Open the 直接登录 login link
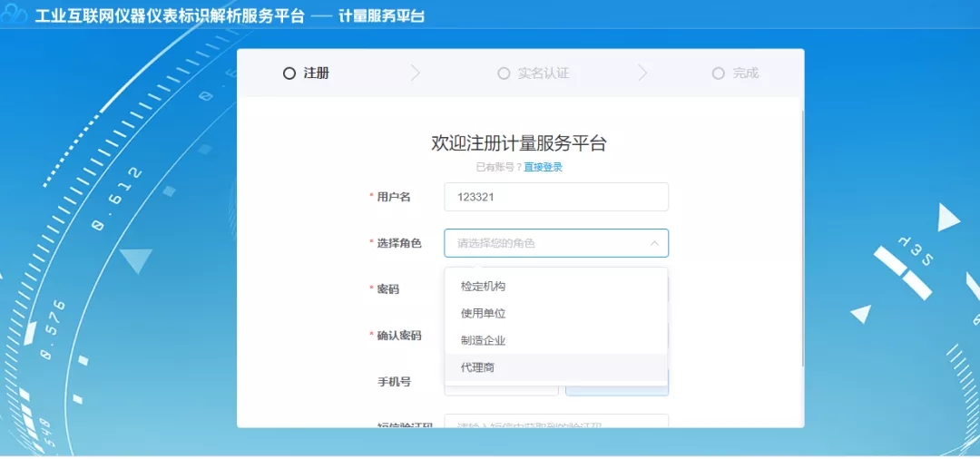The height and width of the screenshot is (459, 980). [543, 167]
